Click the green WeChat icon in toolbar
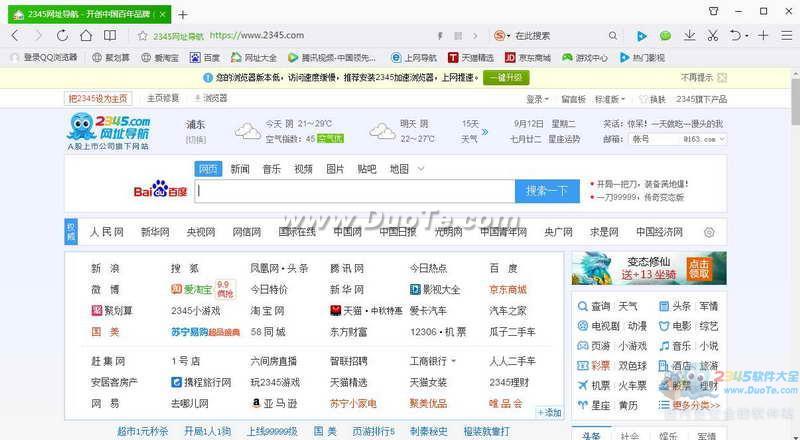The height and width of the screenshot is (440, 800). pyautogui.click(x=665, y=36)
